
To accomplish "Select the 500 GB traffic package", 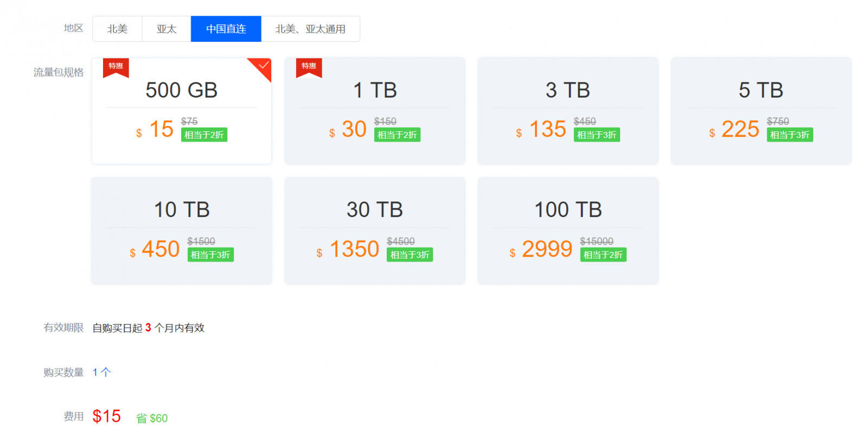I will (182, 90).
